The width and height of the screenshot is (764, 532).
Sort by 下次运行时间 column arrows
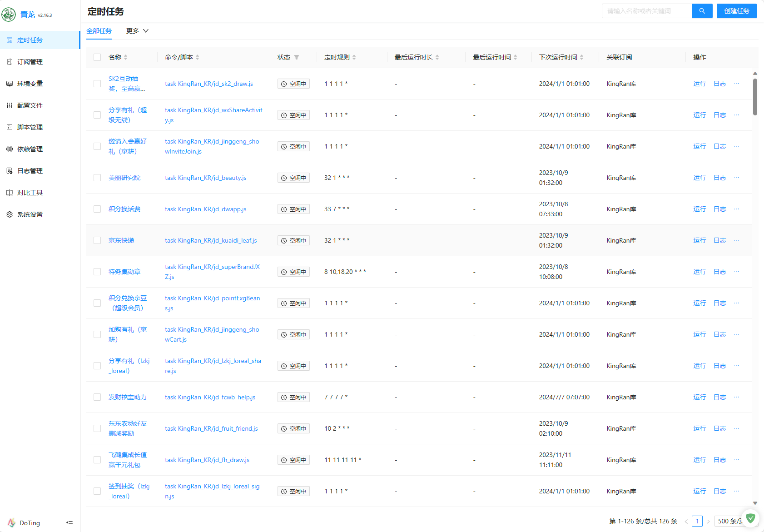pos(581,57)
